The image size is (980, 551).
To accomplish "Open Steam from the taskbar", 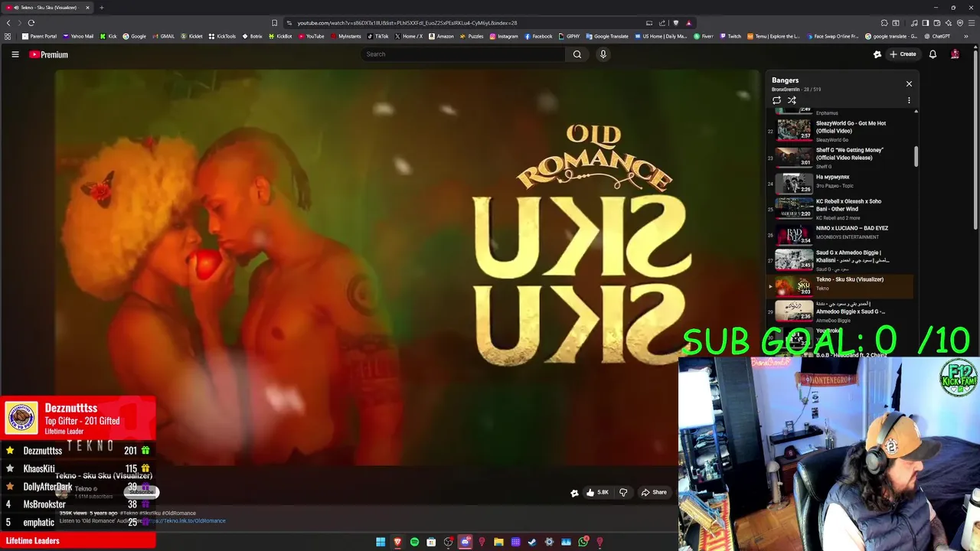I will pyautogui.click(x=532, y=542).
